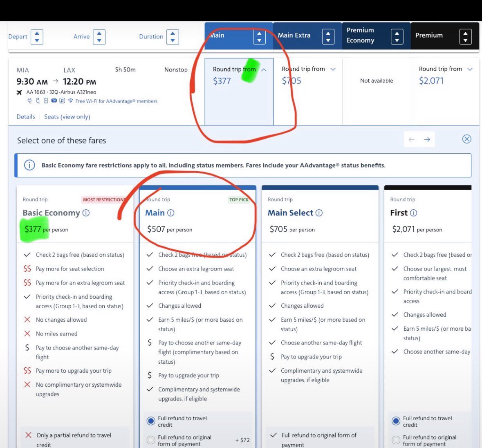Sort by Main Extra fare price
482x448 pixels.
click(x=328, y=37)
